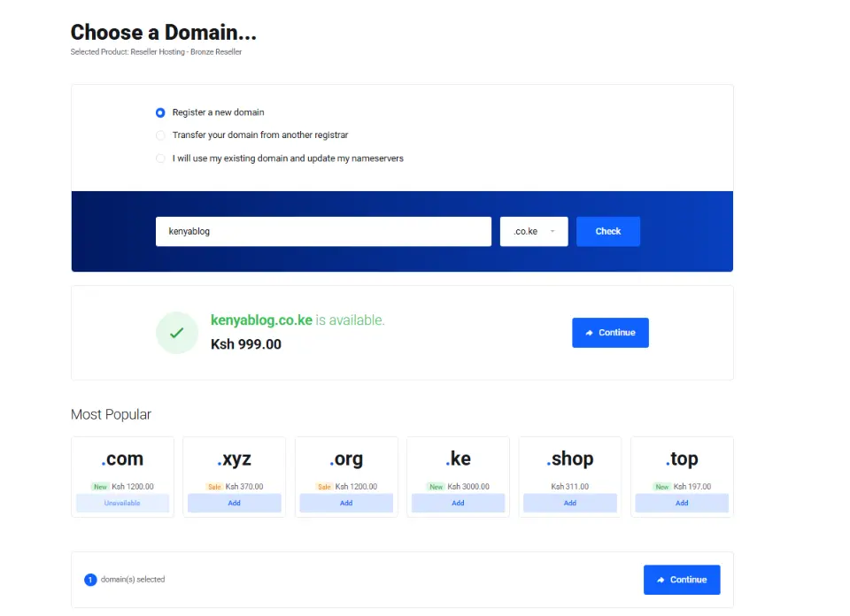The width and height of the screenshot is (850, 616).
Task: Click the Ksh 999.00 price text
Action: (x=246, y=344)
